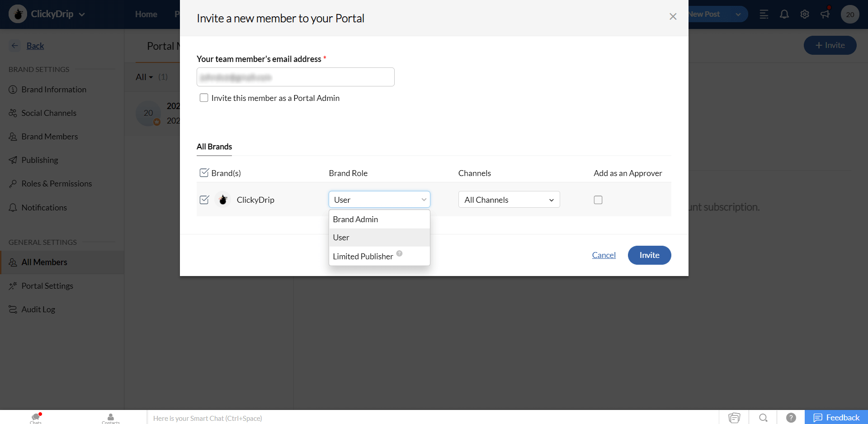Click the Back link
This screenshot has height=424, width=868.
coord(35,46)
